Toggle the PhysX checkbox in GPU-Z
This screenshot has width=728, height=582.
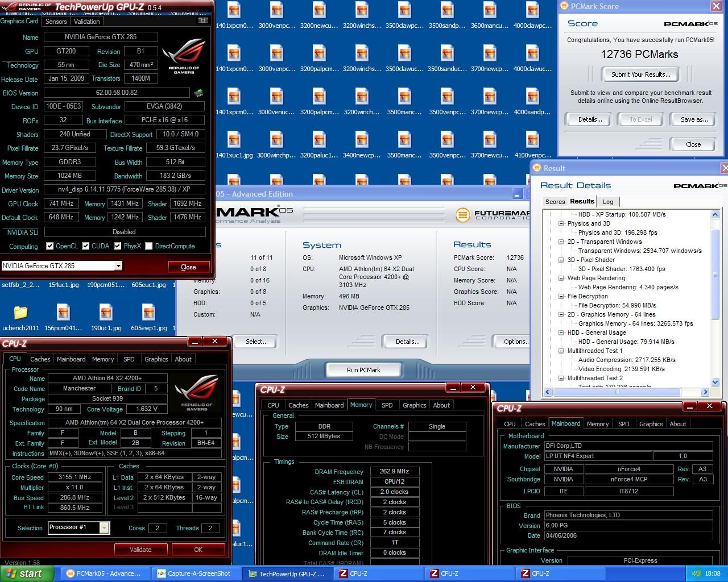pyautogui.click(x=118, y=246)
